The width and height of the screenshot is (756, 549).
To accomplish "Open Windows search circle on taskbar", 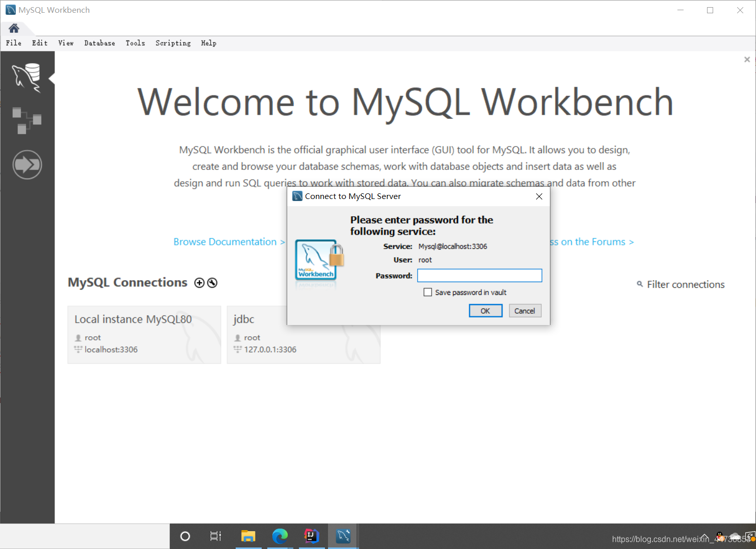I will [x=185, y=536].
